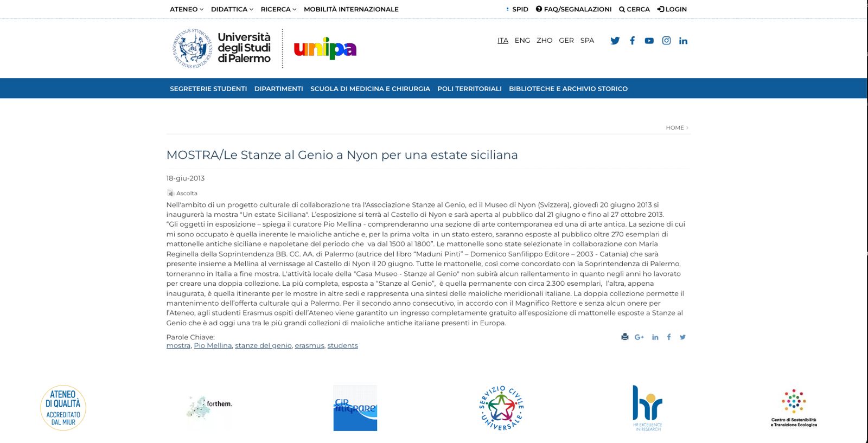Click the header LinkedIn icon

click(x=683, y=41)
